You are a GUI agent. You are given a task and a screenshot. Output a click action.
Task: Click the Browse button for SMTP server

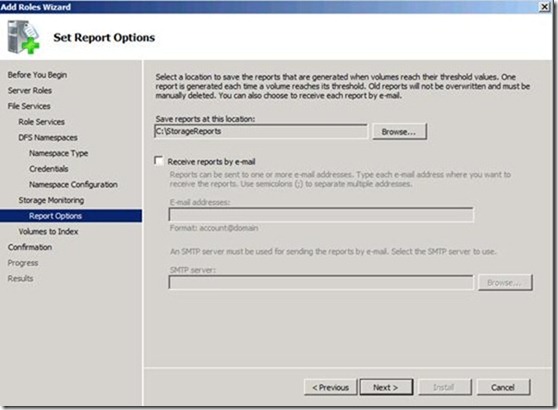[505, 283]
